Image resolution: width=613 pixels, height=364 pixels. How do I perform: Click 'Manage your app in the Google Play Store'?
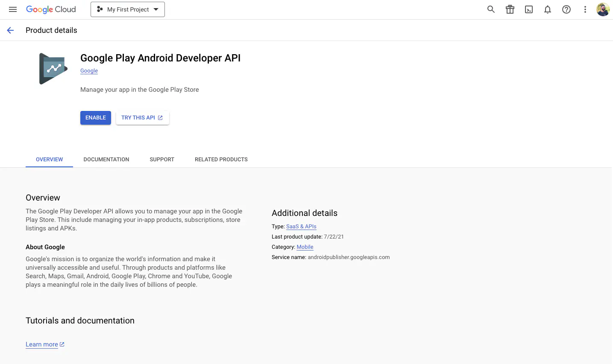pyautogui.click(x=140, y=90)
